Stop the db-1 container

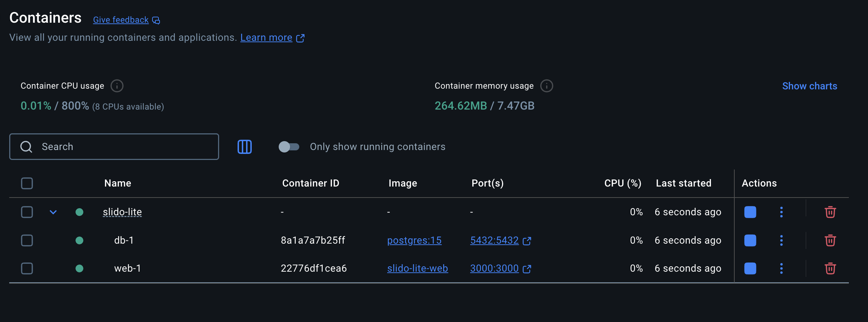coord(750,240)
